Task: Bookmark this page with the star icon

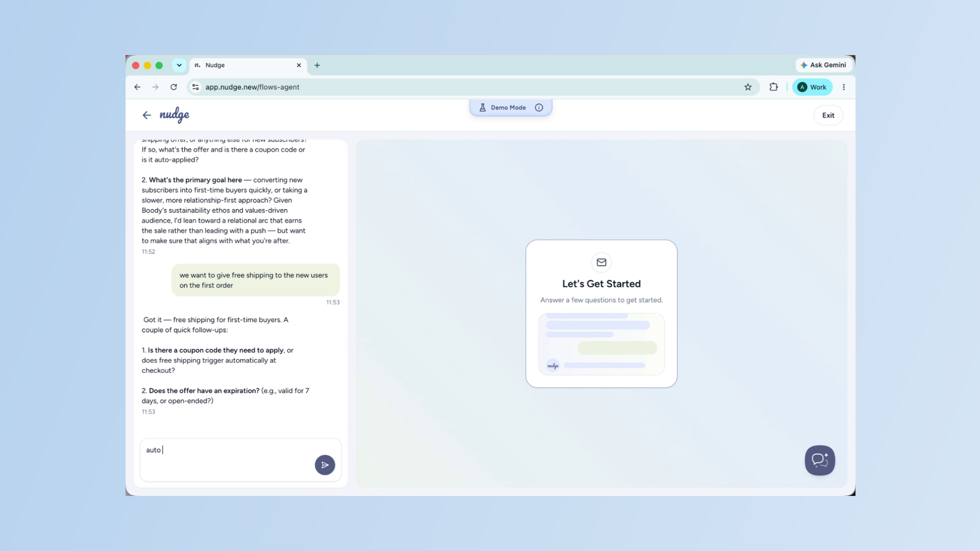Action: 748,87
